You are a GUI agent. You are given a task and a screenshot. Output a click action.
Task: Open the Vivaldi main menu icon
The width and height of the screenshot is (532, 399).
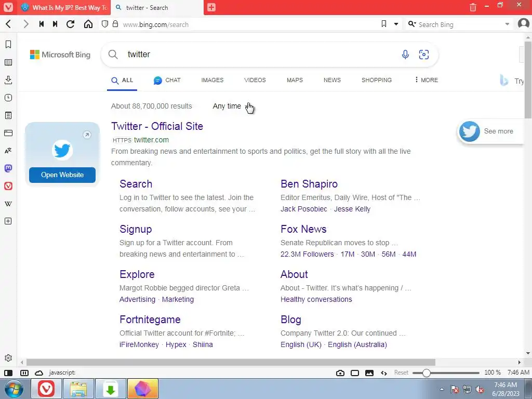pyautogui.click(x=8, y=7)
